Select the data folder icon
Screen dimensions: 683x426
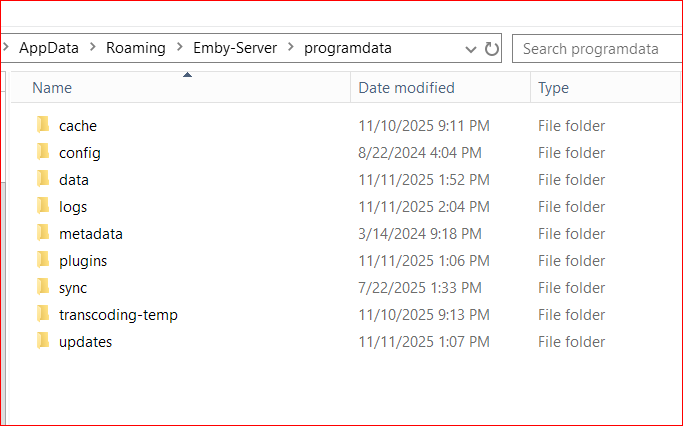42,179
